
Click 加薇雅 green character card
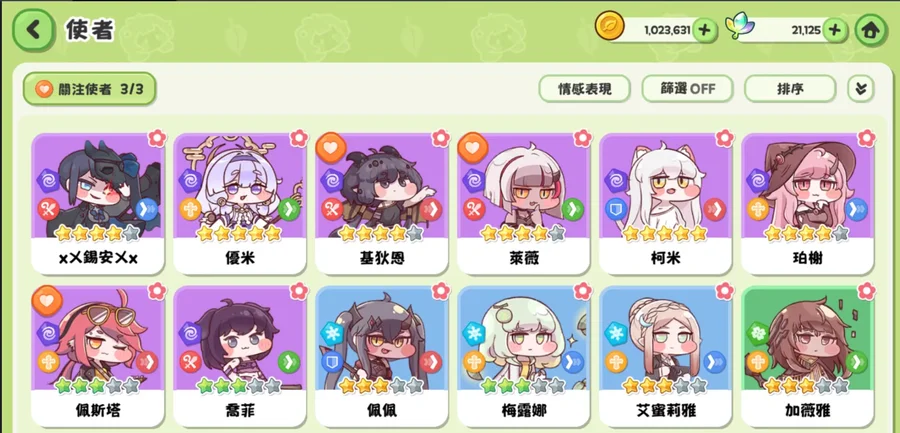point(808,357)
